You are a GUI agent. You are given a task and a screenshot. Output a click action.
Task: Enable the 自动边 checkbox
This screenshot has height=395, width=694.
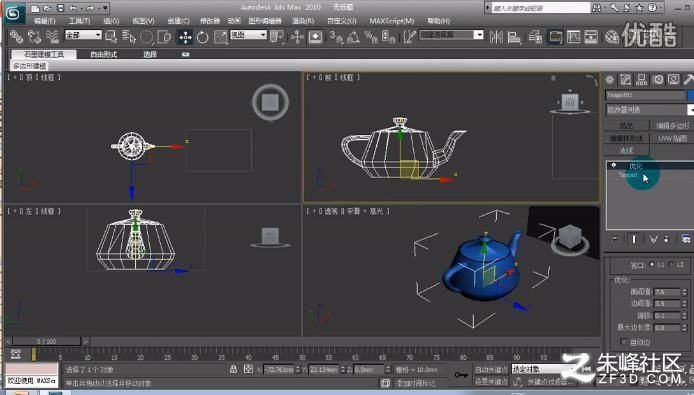click(624, 342)
